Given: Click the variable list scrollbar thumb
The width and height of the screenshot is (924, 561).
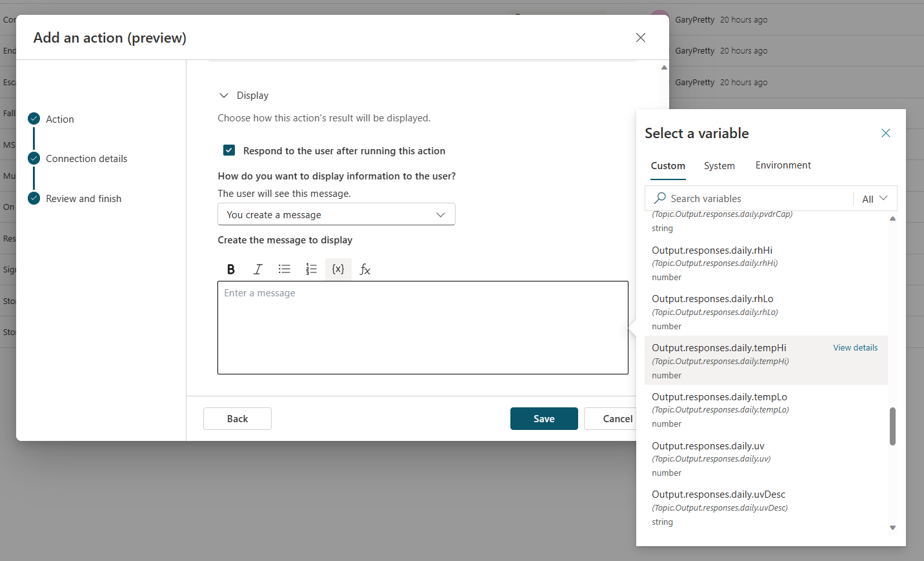Looking at the screenshot, I should tap(892, 426).
